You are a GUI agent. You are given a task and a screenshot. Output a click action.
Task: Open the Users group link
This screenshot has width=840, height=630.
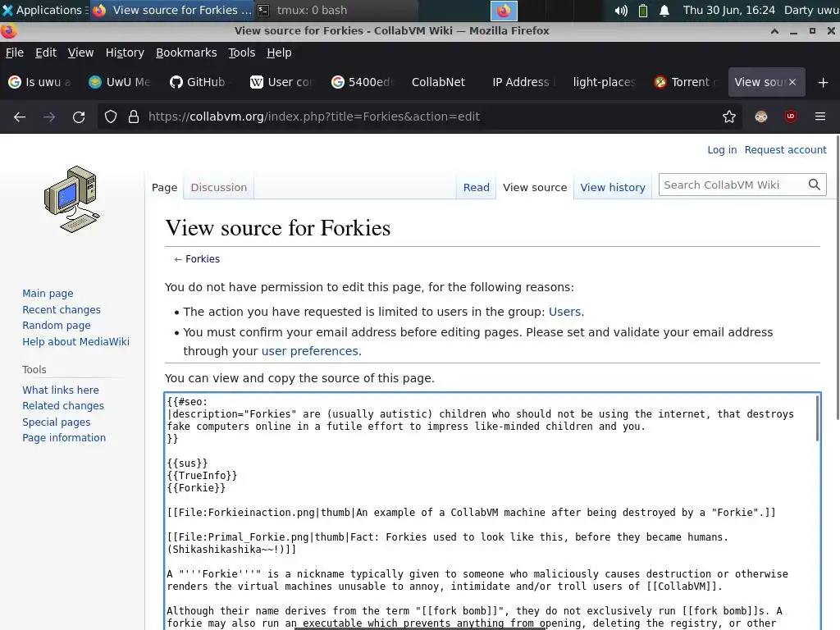[x=564, y=312]
